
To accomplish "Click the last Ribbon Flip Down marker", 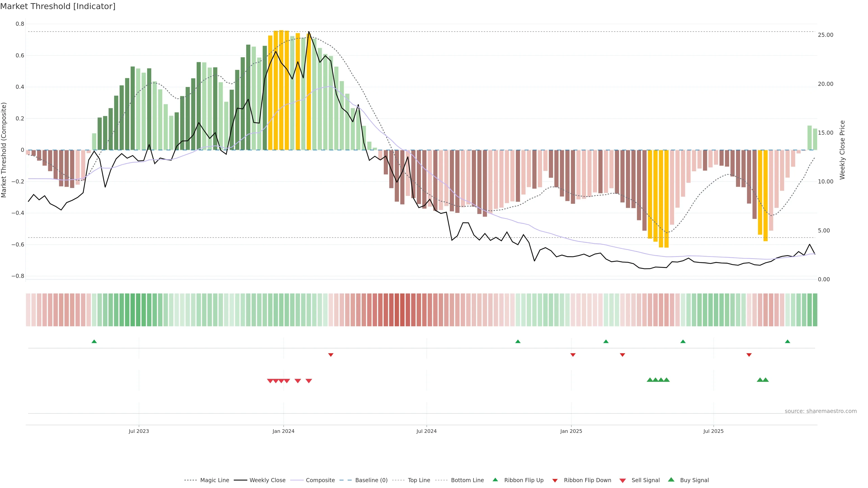I will (749, 355).
